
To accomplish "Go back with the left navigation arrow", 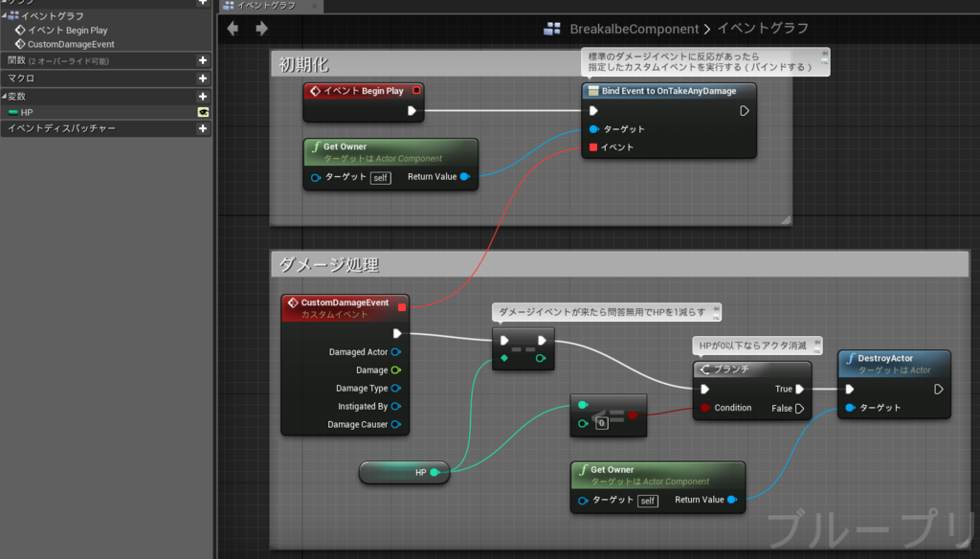I will 233,28.
